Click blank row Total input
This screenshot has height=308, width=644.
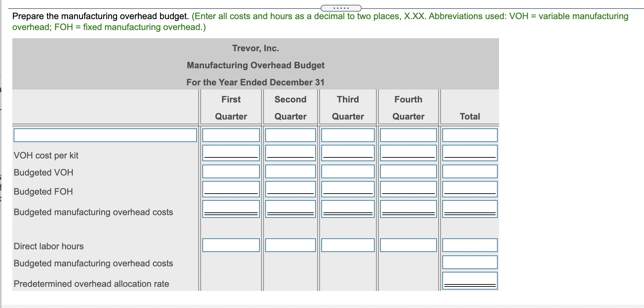pos(470,135)
